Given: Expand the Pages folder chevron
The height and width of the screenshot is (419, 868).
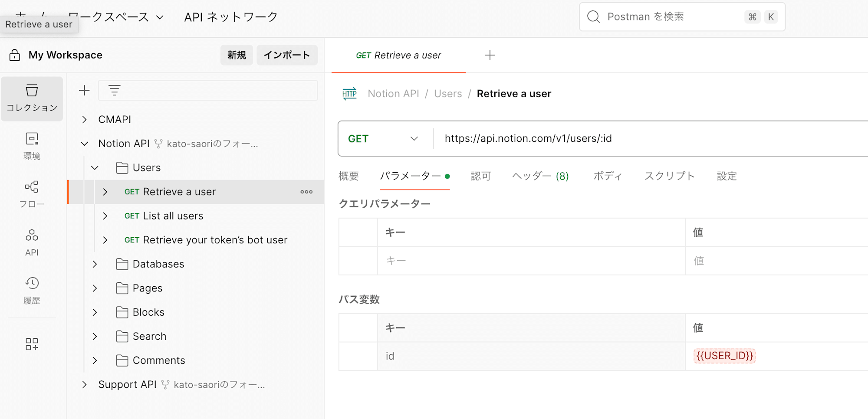Looking at the screenshot, I should coord(95,288).
